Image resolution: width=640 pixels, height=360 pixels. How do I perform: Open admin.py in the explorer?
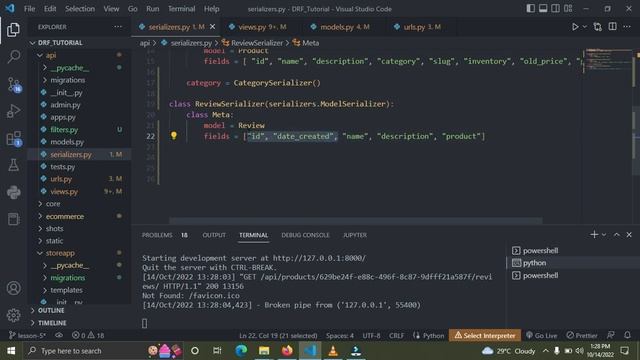80,105
